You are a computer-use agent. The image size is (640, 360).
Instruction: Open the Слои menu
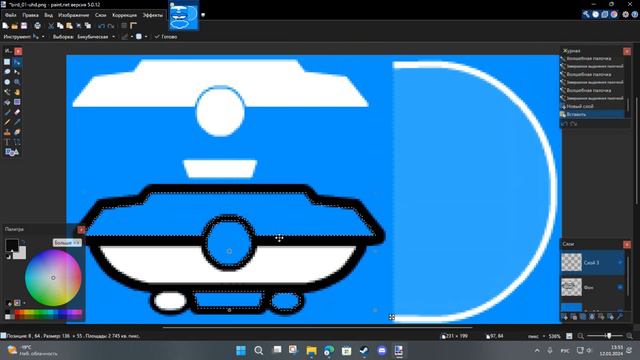(100, 15)
